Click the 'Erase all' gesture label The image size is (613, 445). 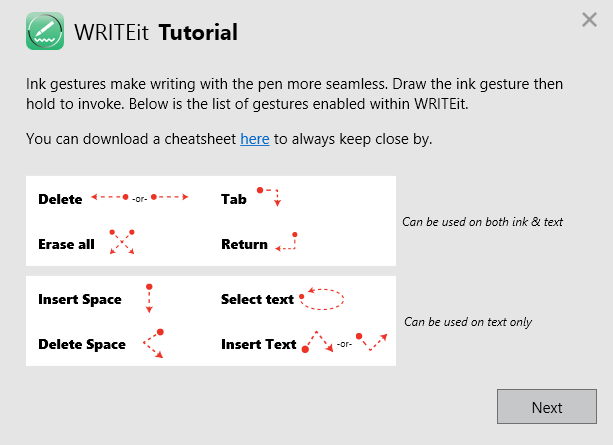click(x=66, y=244)
